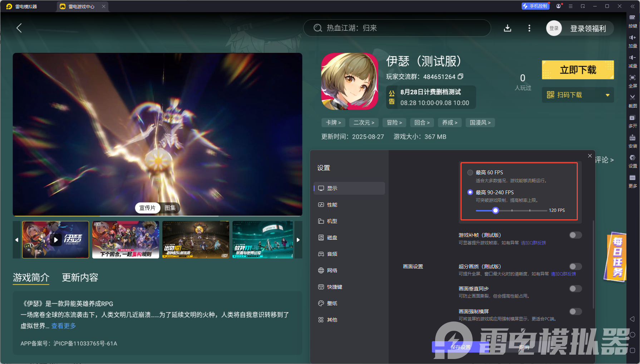The height and width of the screenshot is (364, 640).
Task: Show the 图集 gallery view
Action: [170, 208]
